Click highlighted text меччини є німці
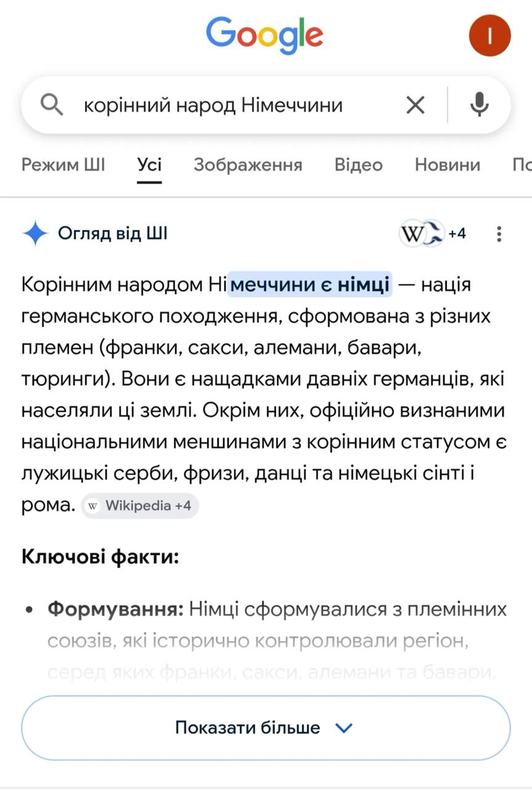 tap(309, 285)
